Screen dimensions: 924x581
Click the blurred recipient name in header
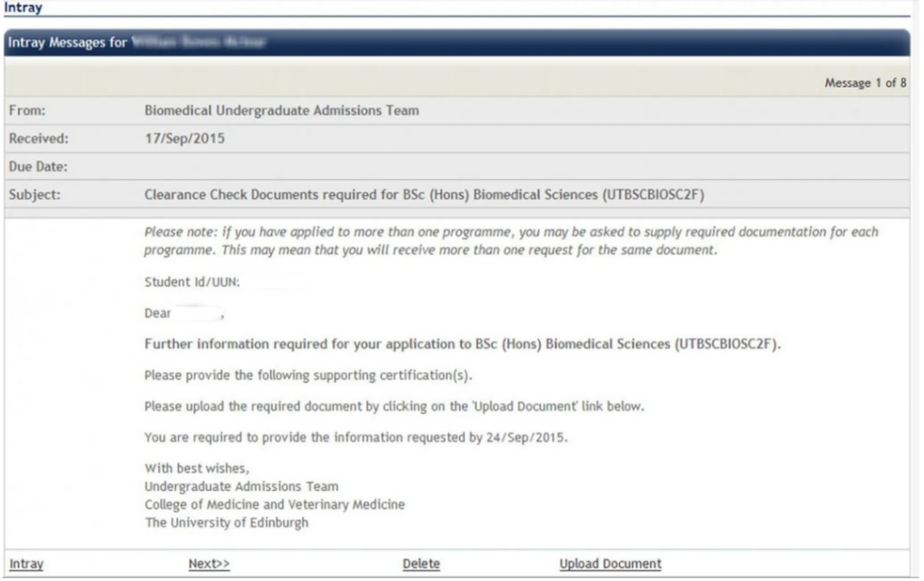click(199, 43)
